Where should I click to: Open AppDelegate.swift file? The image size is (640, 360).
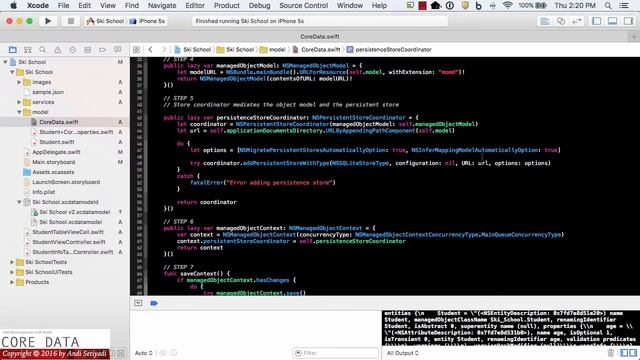56,152
